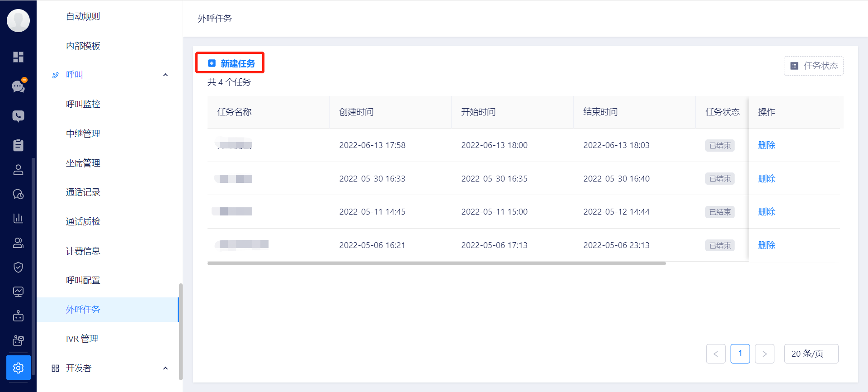Open the phone call icon in sidebar
The width and height of the screenshot is (868, 392).
(x=18, y=116)
